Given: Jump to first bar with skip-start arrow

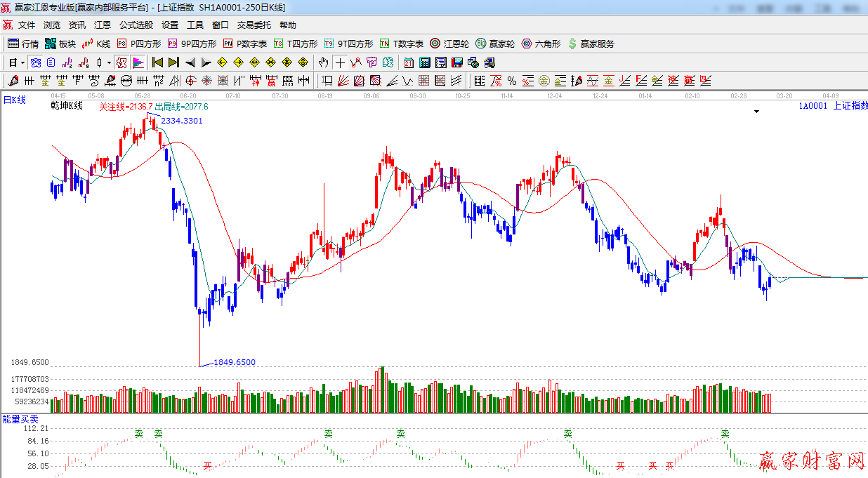Looking at the screenshot, I should click(158, 62).
